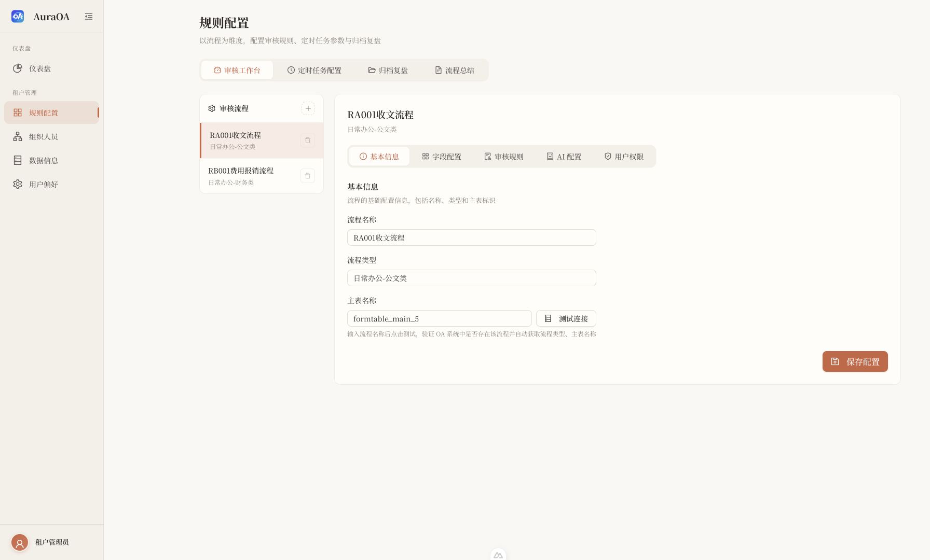This screenshot has height=560, width=930.
Task: Click the gear icon beside 审核流程
Action: tap(212, 108)
